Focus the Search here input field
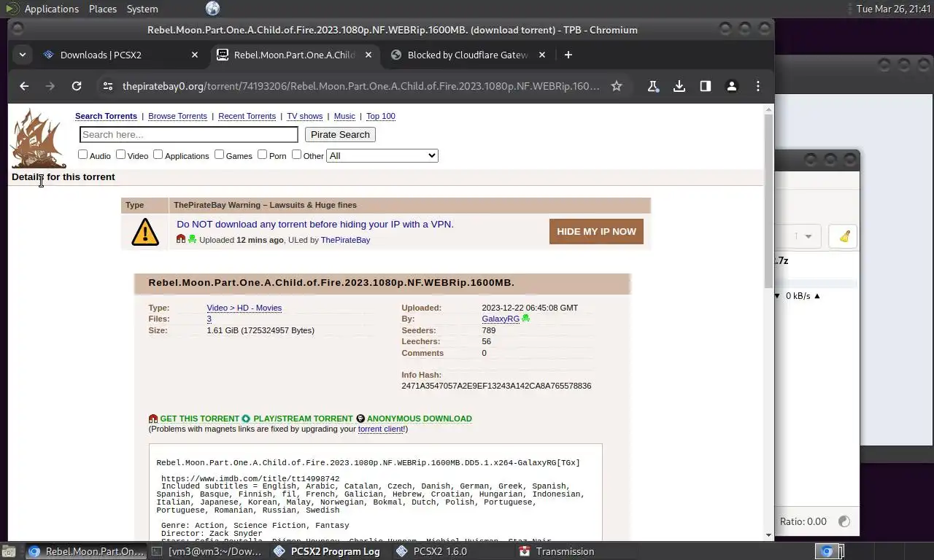The image size is (934, 560). [x=189, y=134]
